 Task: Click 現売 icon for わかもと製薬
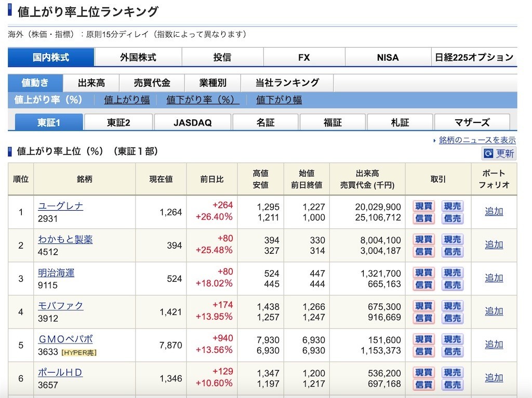click(x=453, y=239)
